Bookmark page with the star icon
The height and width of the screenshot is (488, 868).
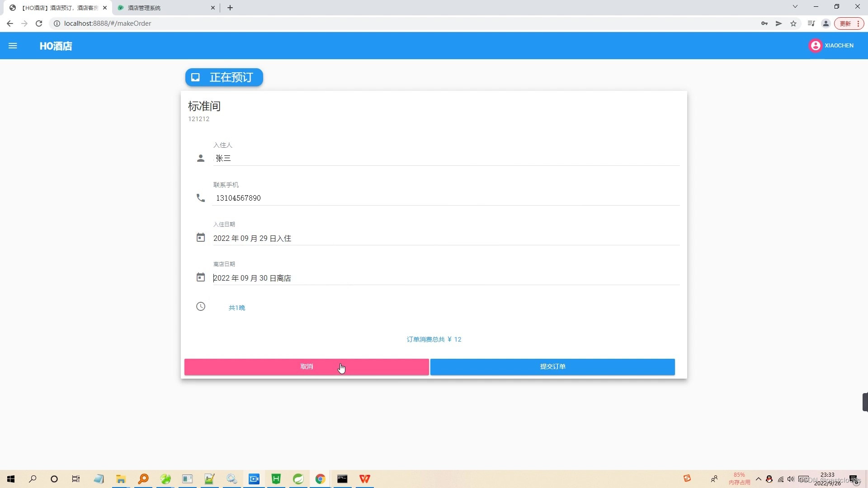tap(793, 23)
